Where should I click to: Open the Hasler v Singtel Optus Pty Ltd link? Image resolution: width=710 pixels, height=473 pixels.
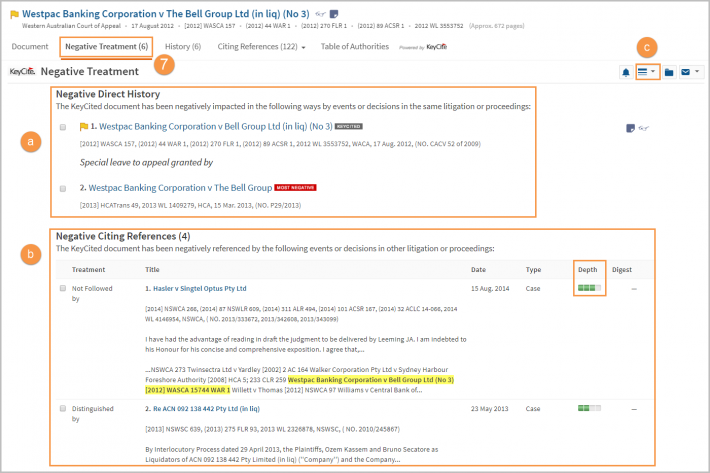pos(200,288)
